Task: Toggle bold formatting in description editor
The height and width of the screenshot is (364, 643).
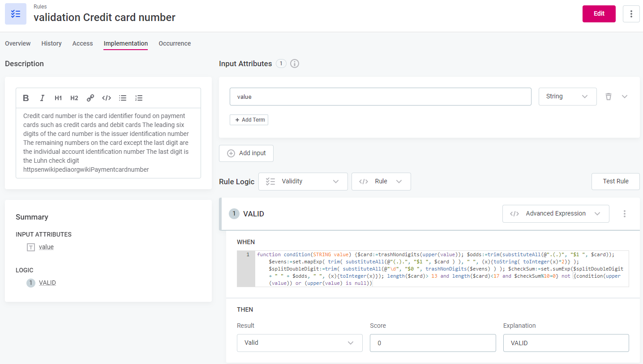Action: click(x=26, y=98)
